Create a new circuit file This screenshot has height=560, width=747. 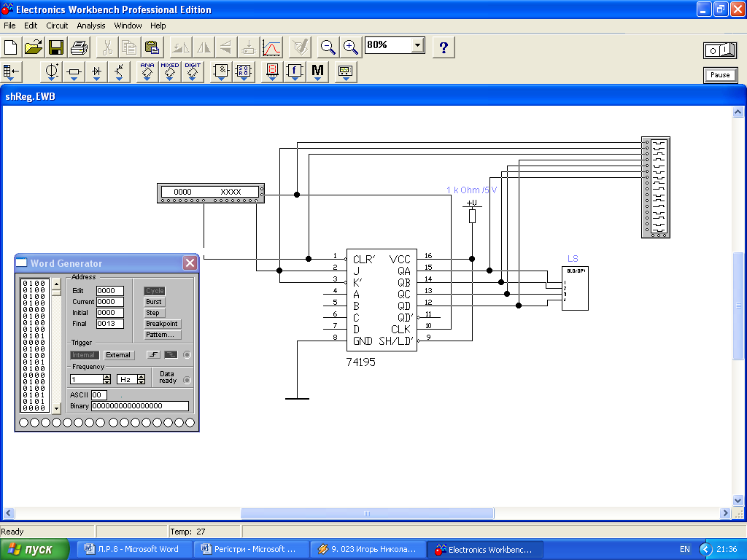pyautogui.click(x=10, y=47)
